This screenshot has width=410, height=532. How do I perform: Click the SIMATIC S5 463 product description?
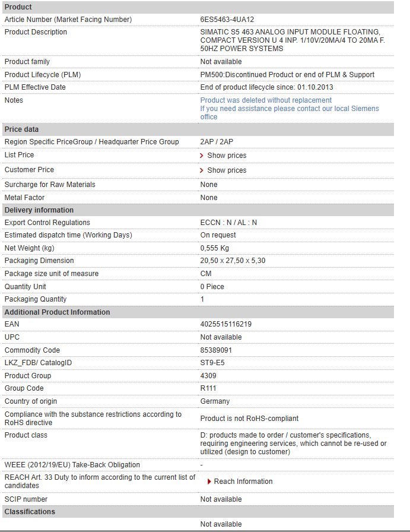pyautogui.click(x=293, y=40)
